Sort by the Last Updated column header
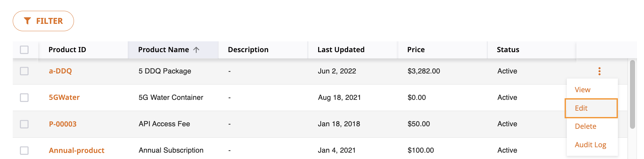The image size is (644, 159). click(x=341, y=50)
